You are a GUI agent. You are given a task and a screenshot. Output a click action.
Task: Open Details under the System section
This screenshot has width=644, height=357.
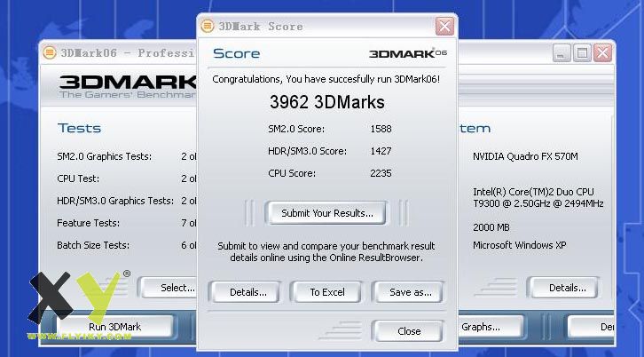[x=567, y=288]
